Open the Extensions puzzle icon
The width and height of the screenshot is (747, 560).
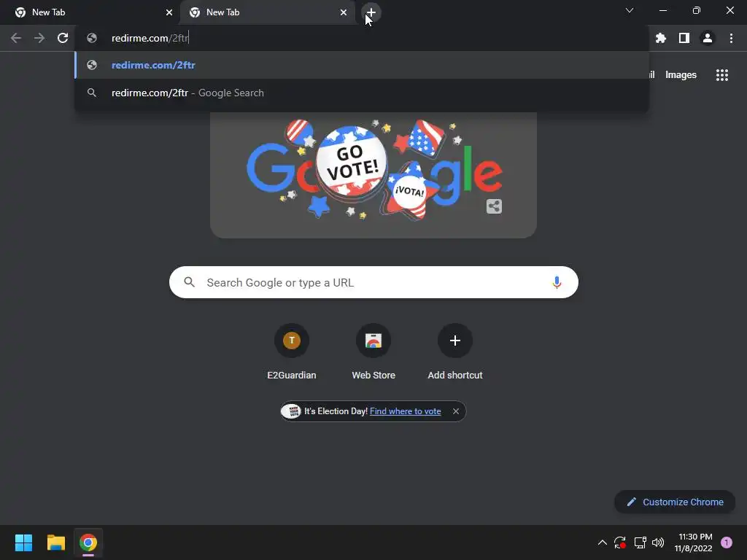pyautogui.click(x=660, y=38)
